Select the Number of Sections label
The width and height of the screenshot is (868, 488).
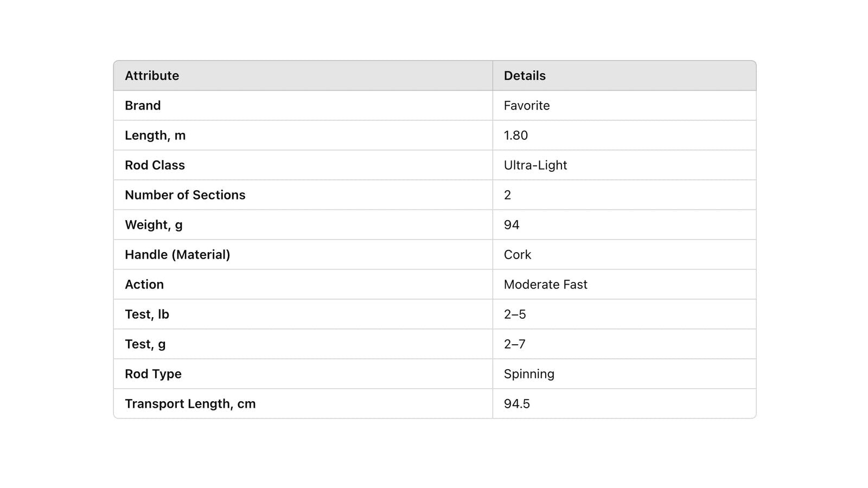[185, 195]
